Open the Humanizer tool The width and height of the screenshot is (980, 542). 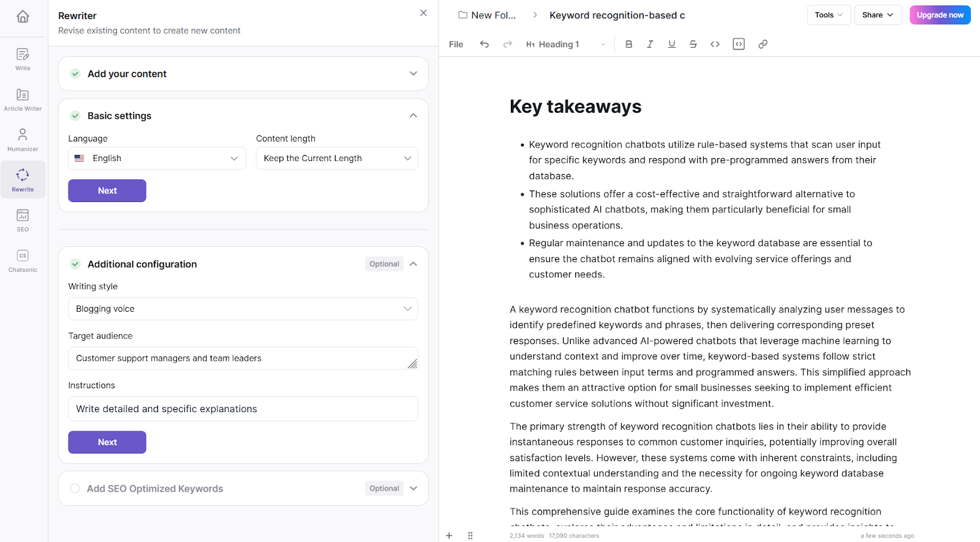[23, 140]
